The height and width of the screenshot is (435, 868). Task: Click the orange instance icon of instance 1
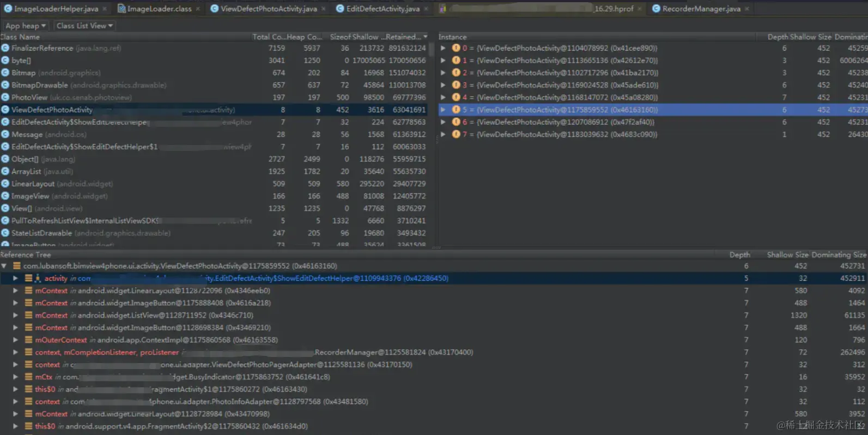click(456, 61)
